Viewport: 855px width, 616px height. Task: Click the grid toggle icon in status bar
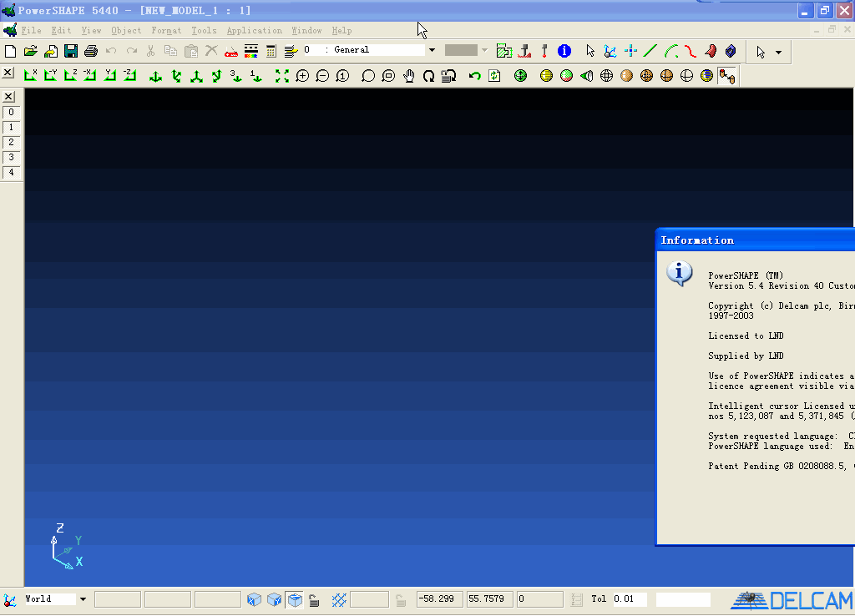point(339,599)
